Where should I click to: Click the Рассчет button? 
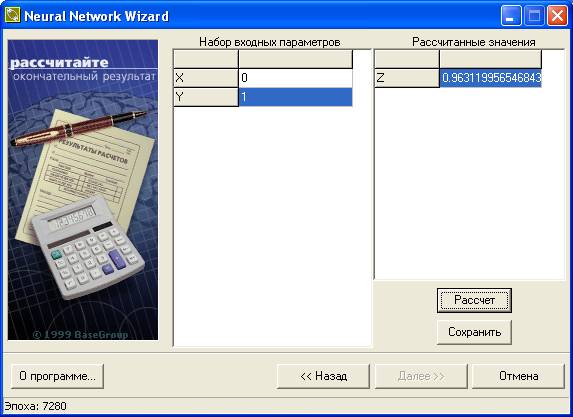(x=474, y=300)
